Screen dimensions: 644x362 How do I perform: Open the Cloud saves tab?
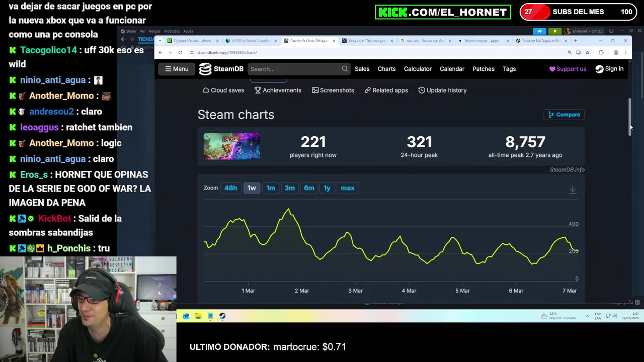(223, 90)
